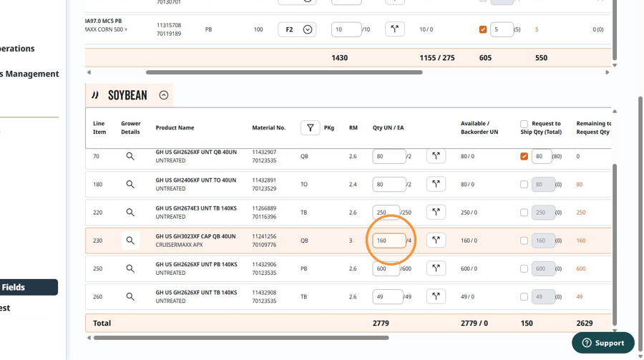Click split arrow icon for line item 180
The width and height of the screenshot is (644, 360).
click(436, 184)
